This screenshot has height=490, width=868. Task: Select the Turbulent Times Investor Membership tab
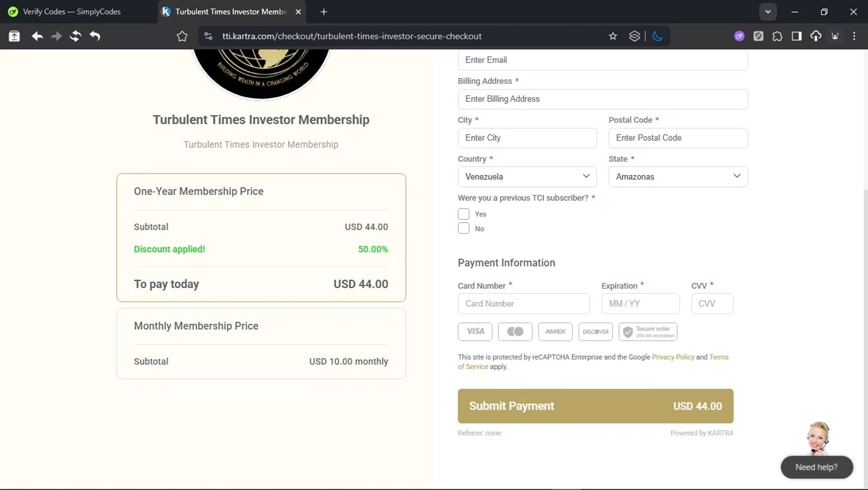pyautogui.click(x=231, y=12)
